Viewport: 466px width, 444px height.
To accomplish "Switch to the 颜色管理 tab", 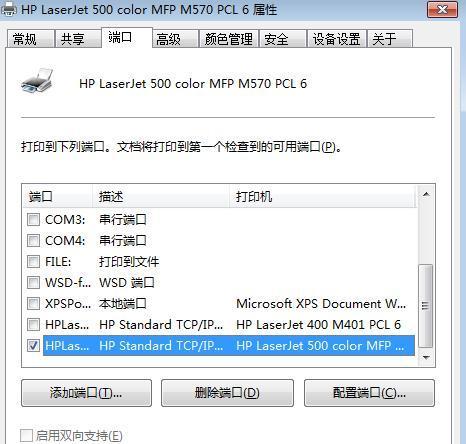I will pyautogui.click(x=229, y=39).
